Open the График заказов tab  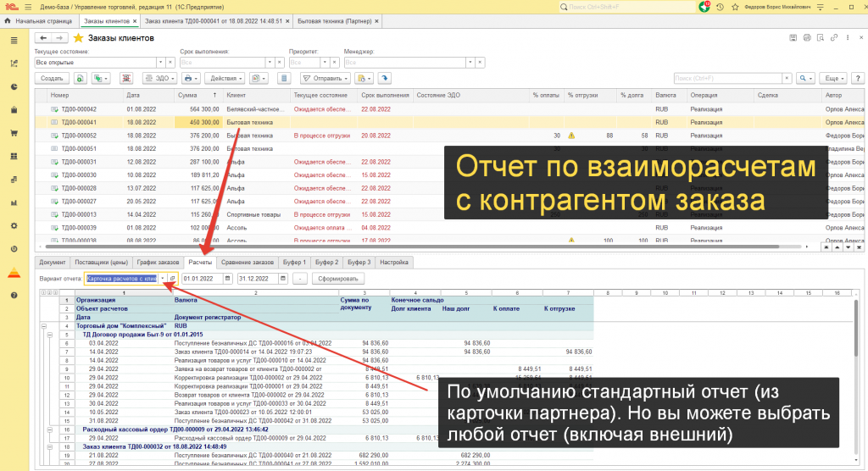pyautogui.click(x=158, y=263)
